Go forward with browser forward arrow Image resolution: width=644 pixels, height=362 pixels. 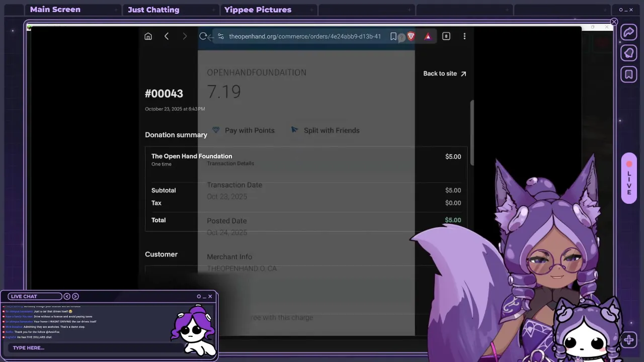(185, 36)
